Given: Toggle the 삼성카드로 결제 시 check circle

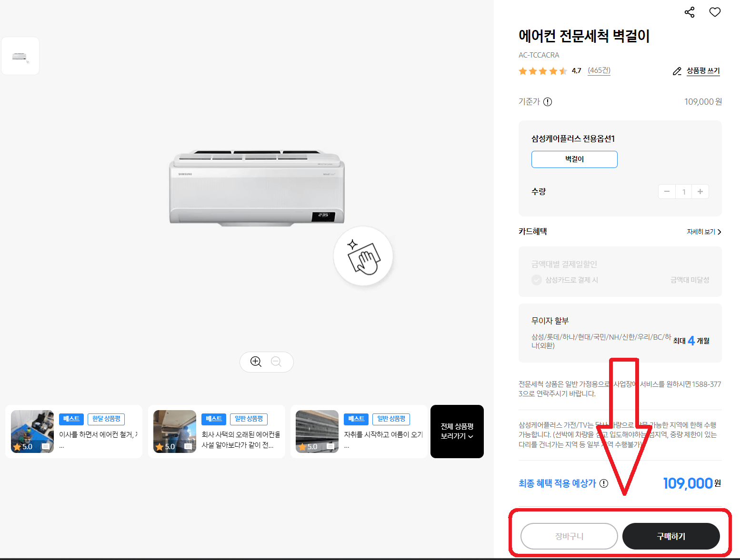Looking at the screenshot, I should pyautogui.click(x=537, y=280).
